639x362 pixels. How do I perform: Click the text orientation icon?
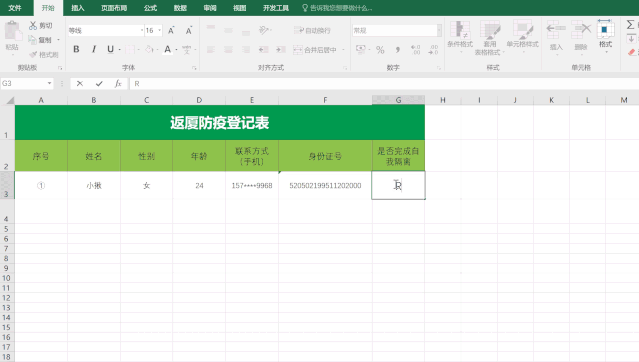click(264, 30)
